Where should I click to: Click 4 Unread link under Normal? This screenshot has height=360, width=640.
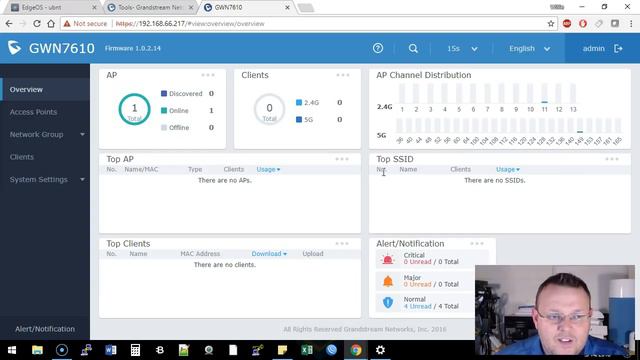pos(417,307)
